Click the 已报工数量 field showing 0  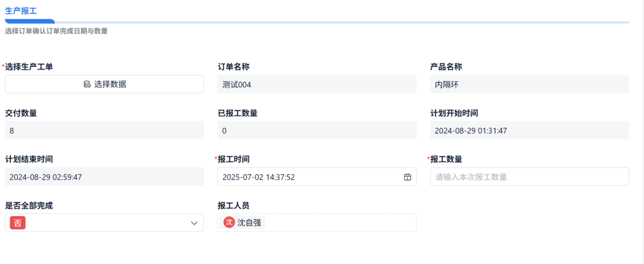click(x=317, y=130)
